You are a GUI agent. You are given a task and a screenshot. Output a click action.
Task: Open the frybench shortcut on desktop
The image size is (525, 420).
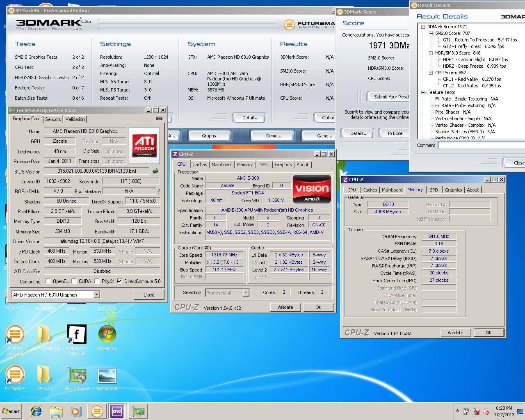pos(76,340)
